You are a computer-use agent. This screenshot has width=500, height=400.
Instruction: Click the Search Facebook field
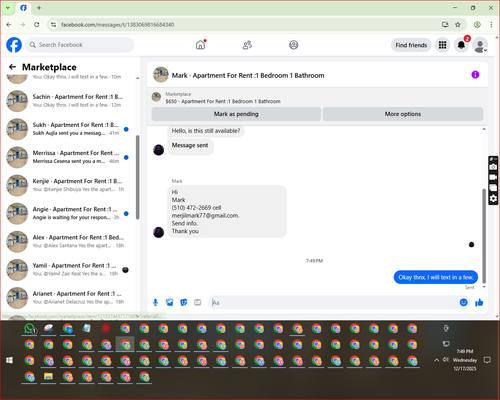point(80,45)
